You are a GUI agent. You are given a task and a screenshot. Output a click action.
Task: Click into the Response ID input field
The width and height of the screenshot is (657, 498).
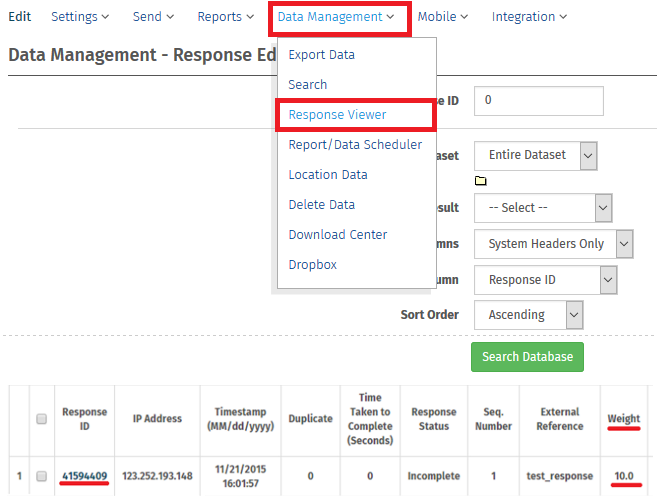[539, 101]
